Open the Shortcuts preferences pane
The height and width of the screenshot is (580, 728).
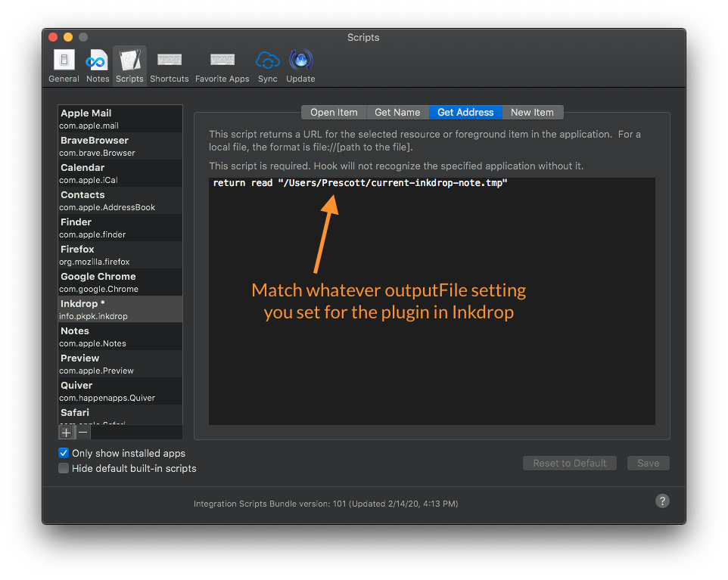click(x=169, y=67)
